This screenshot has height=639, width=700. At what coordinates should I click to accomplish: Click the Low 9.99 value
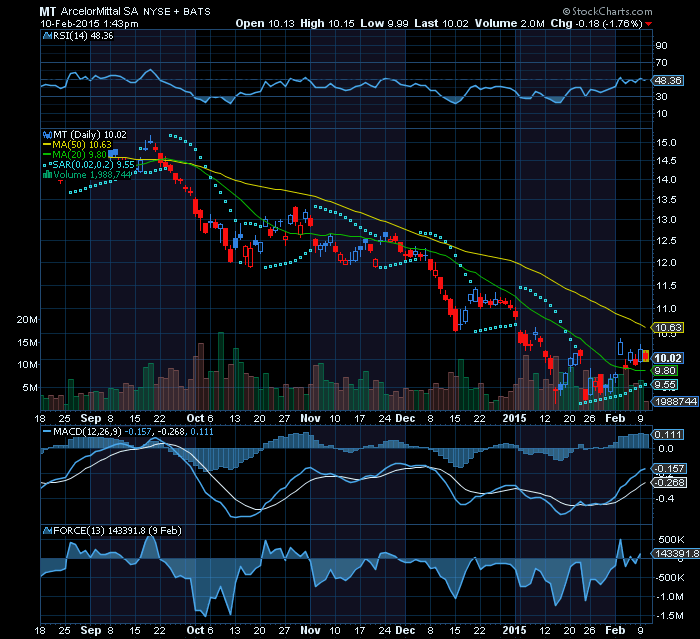click(384, 23)
